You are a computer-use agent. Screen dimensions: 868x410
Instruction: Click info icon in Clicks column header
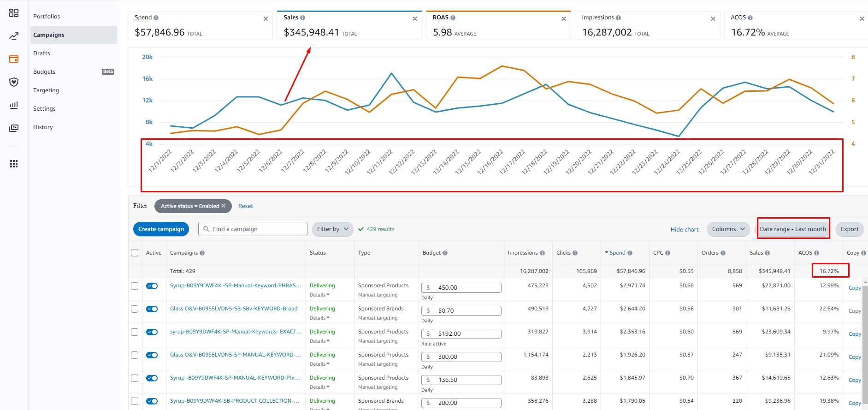point(575,253)
